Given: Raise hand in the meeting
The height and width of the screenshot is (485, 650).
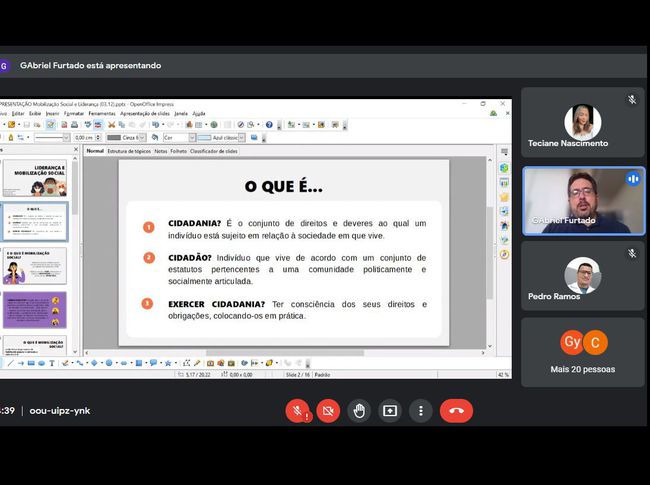Looking at the screenshot, I should pyautogui.click(x=359, y=411).
